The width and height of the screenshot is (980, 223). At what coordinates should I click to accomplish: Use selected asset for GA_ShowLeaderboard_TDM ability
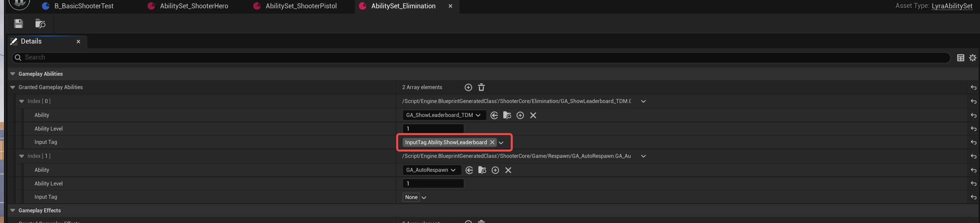tap(494, 115)
